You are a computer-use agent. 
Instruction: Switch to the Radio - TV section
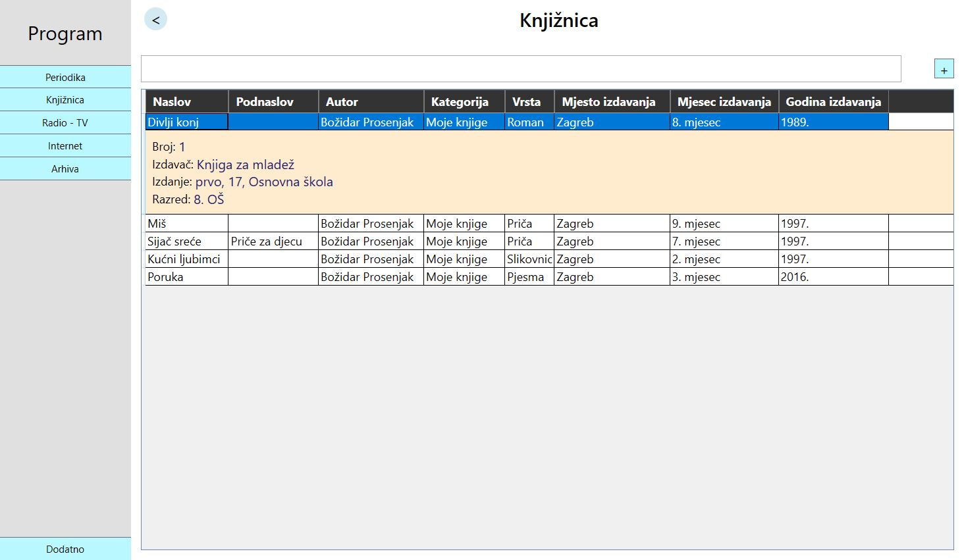[65, 123]
